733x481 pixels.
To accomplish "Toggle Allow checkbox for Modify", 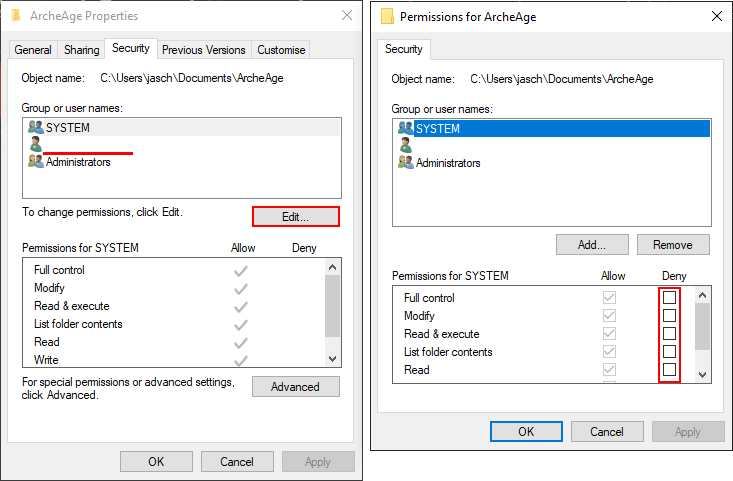I will point(609,316).
